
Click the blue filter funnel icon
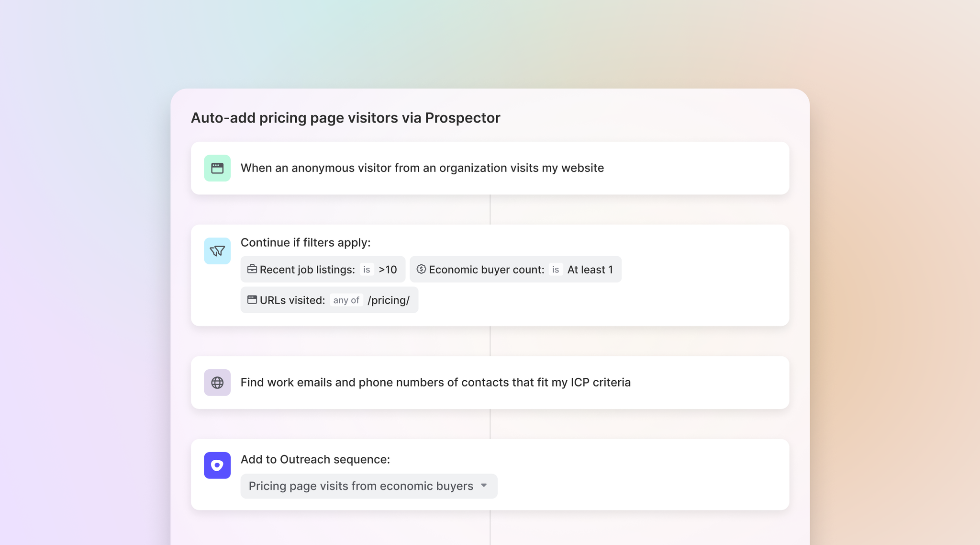(217, 251)
